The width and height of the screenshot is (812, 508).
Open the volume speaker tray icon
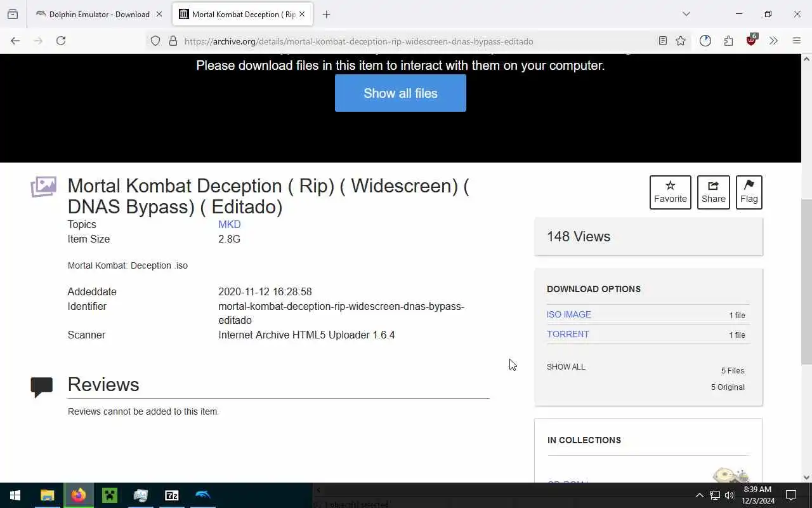coord(729,495)
